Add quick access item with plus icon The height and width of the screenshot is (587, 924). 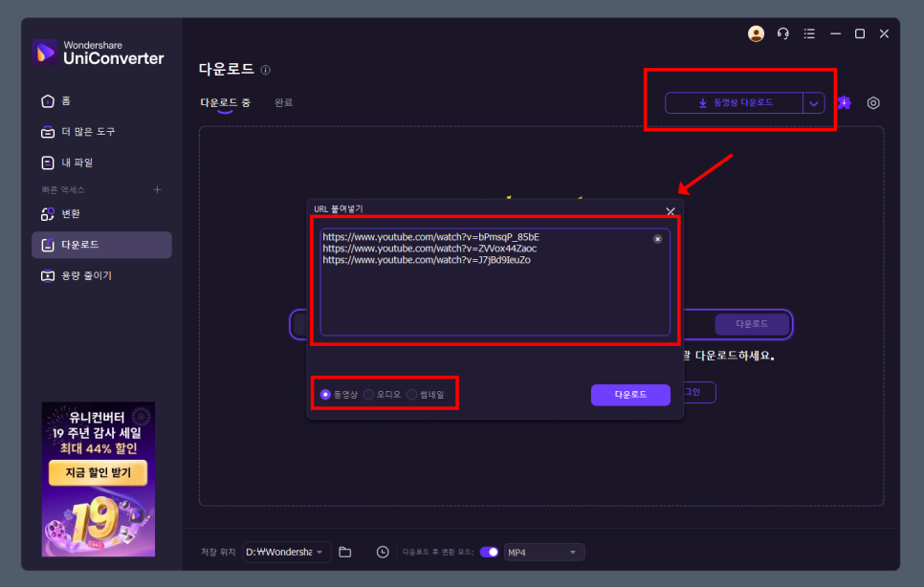157,189
